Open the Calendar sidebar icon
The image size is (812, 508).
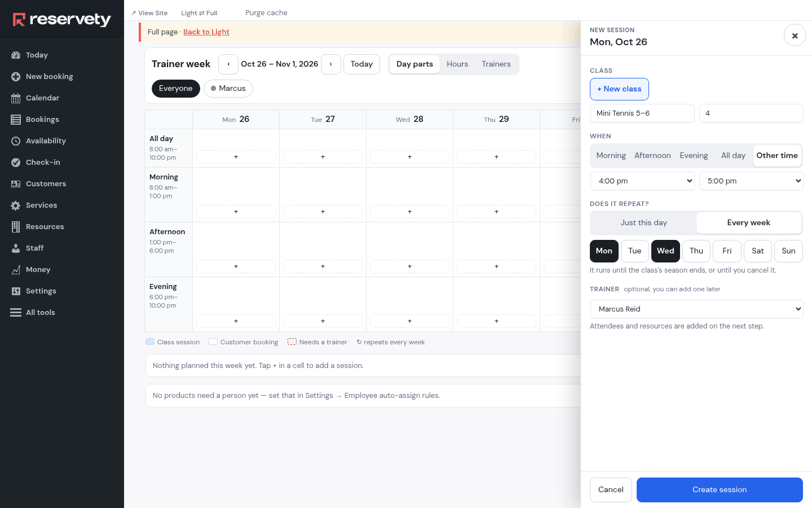[x=16, y=98]
